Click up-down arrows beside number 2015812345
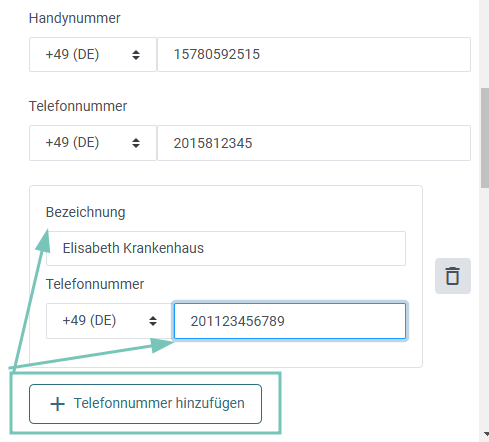Viewport: 489px width, 442px height. pyautogui.click(x=136, y=143)
